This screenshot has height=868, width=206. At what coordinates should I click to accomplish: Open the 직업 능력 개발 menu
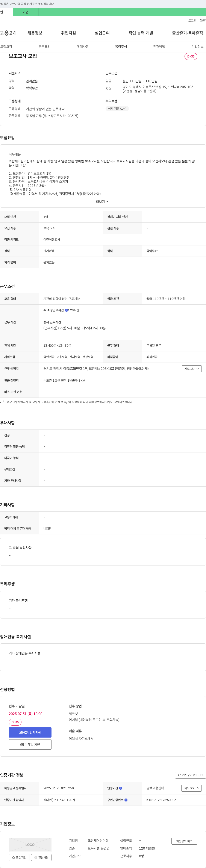pos(141,33)
